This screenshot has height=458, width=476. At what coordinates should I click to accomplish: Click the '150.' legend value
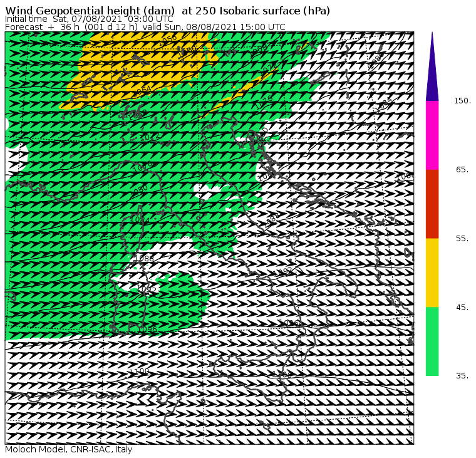pyautogui.click(x=463, y=101)
